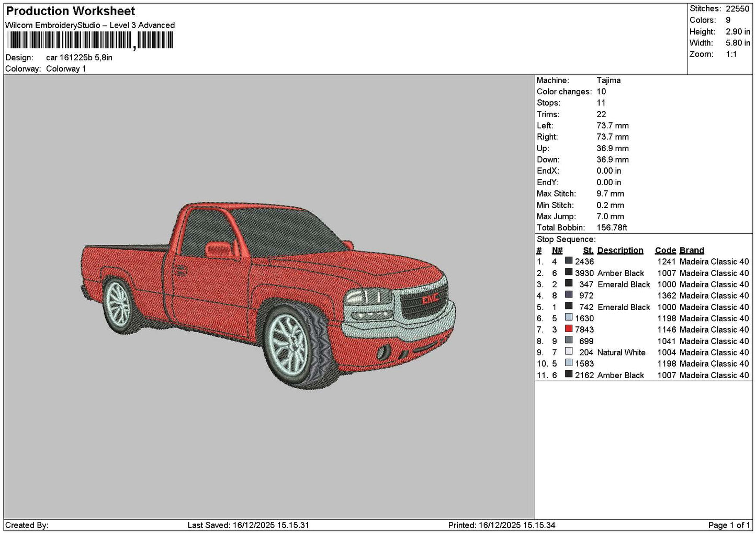
Task: Click the Emerald Black swatch in stop row 3
Action: pos(569,283)
